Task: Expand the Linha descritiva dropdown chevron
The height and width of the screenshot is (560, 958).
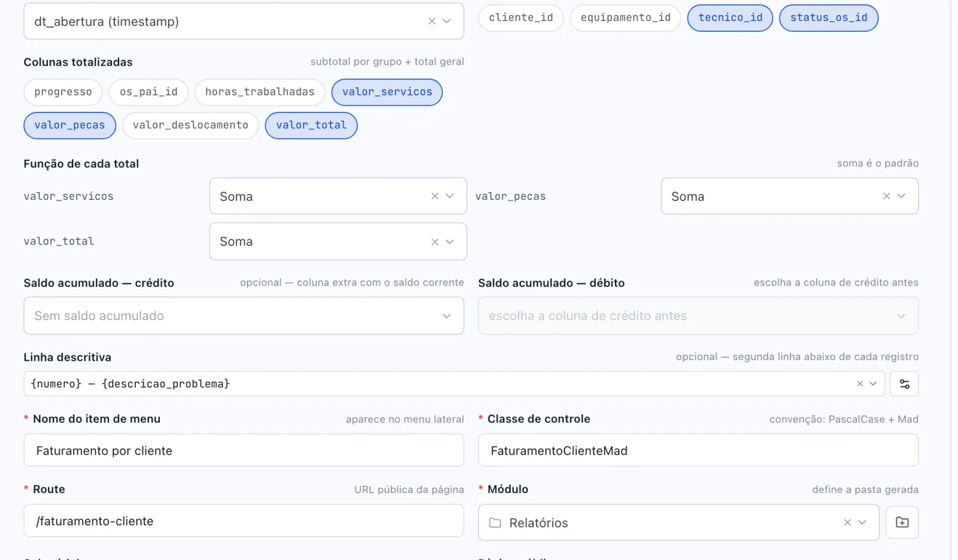Action: pos(873,384)
